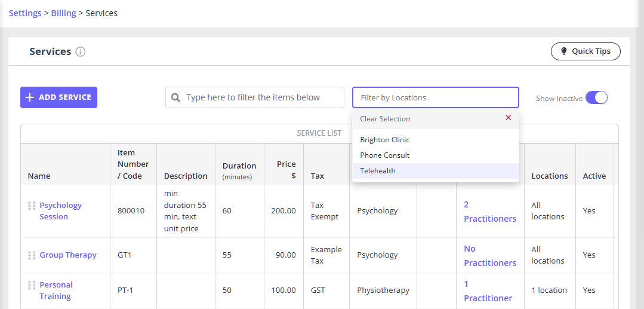Pick Telehealth in the locations list
This screenshot has height=309, width=644.
tap(378, 171)
